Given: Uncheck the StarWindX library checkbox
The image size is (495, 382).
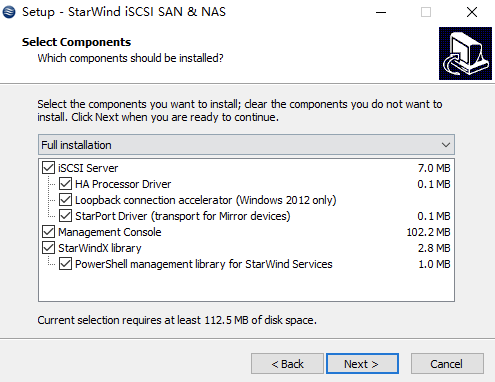Looking at the screenshot, I should [49, 248].
